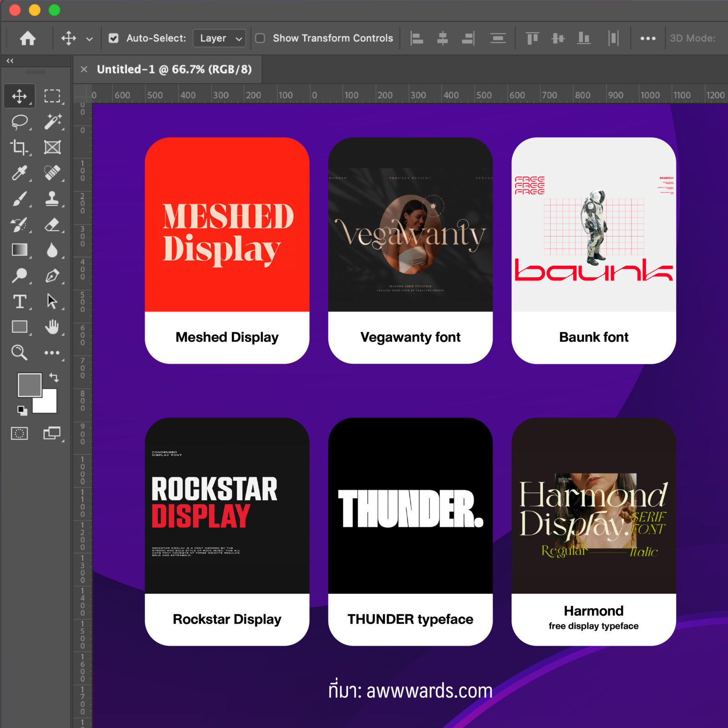Select the Clone Stamp tool
728x728 pixels.
[x=52, y=199]
